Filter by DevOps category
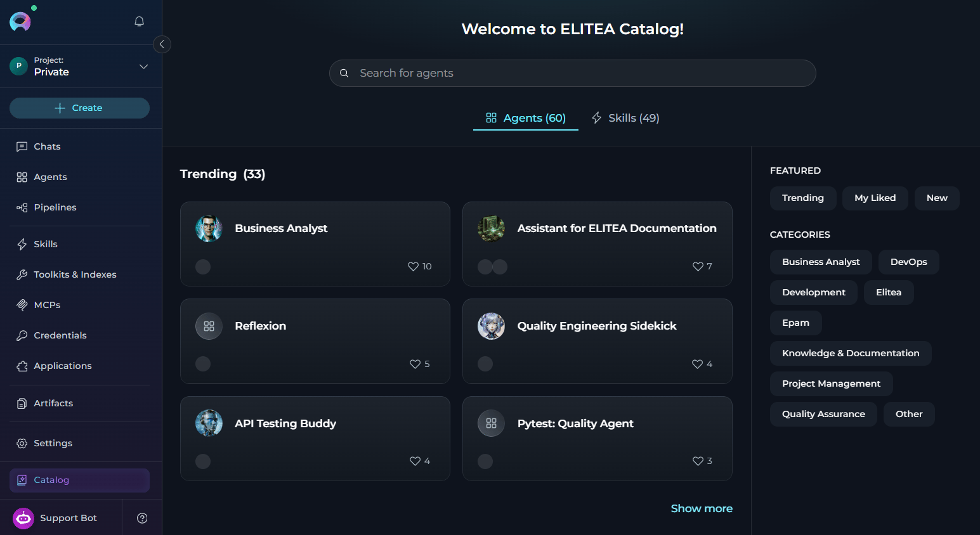Screen dimensions: 980x535 [908, 262]
